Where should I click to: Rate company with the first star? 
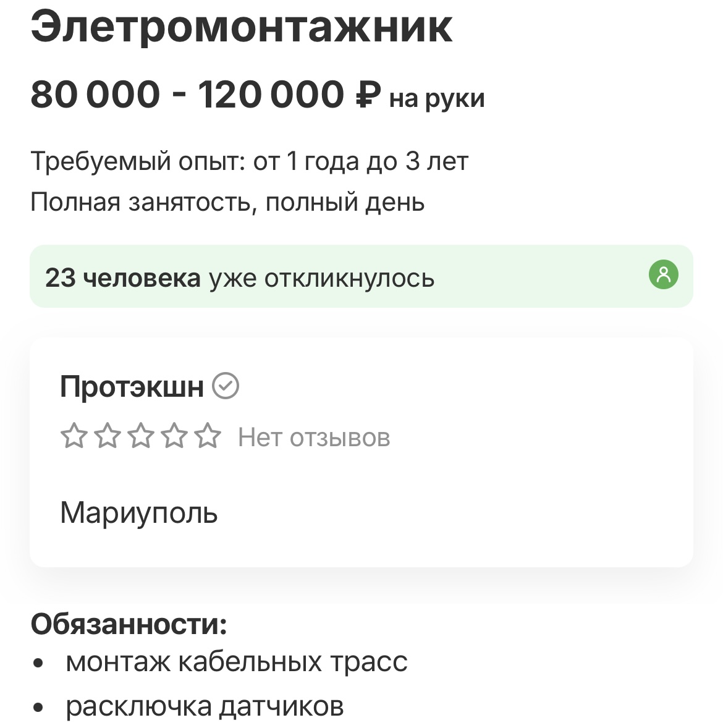pyautogui.click(x=74, y=436)
